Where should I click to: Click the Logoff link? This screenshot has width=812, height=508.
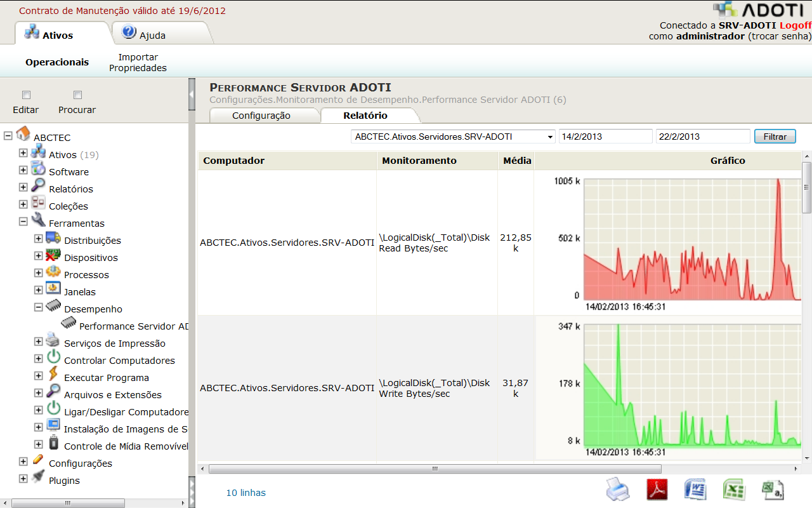pyautogui.click(x=796, y=25)
